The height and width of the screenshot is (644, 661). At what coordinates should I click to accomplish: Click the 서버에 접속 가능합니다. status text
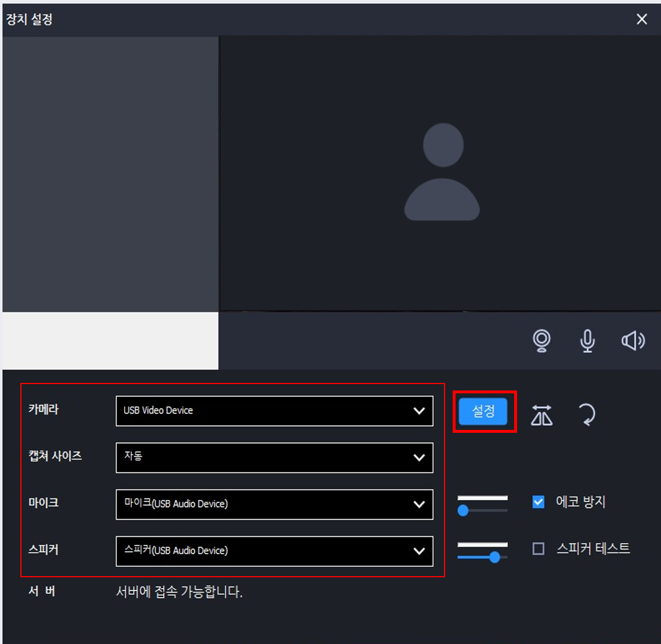click(179, 592)
